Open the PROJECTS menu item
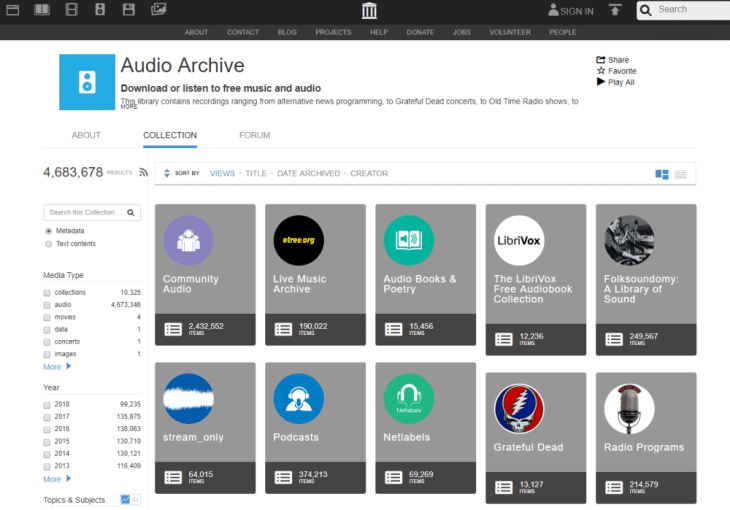The width and height of the screenshot is (730, 510). [333, 32]
